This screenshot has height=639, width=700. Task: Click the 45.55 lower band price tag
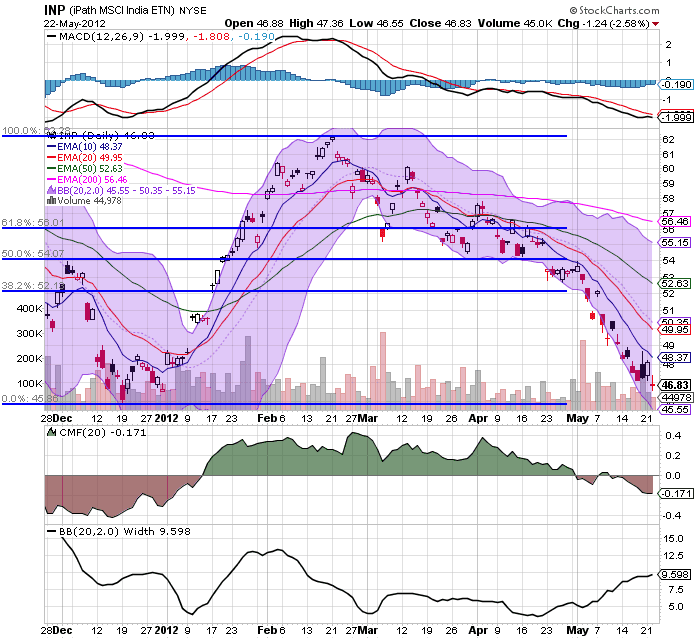675,409
